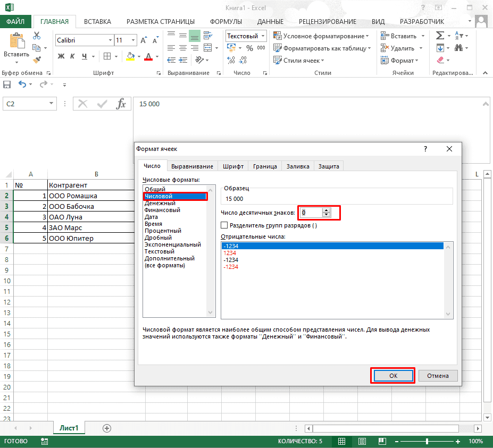Screen dimensions: 493x448
Task: Toggle bold with the Ж button
Action: pos(61,56)
